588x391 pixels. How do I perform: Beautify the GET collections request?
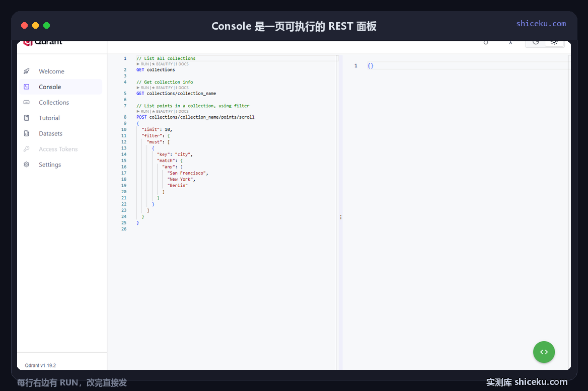coord(163,64)
